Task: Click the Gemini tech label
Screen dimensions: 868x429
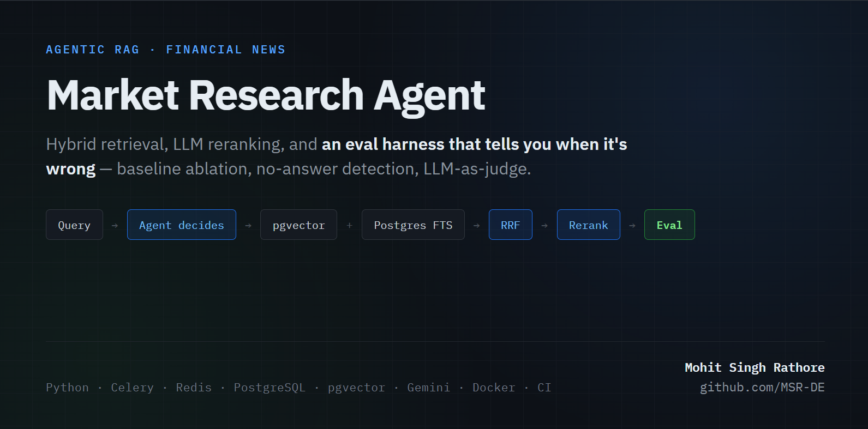Action: pos(429,388)
